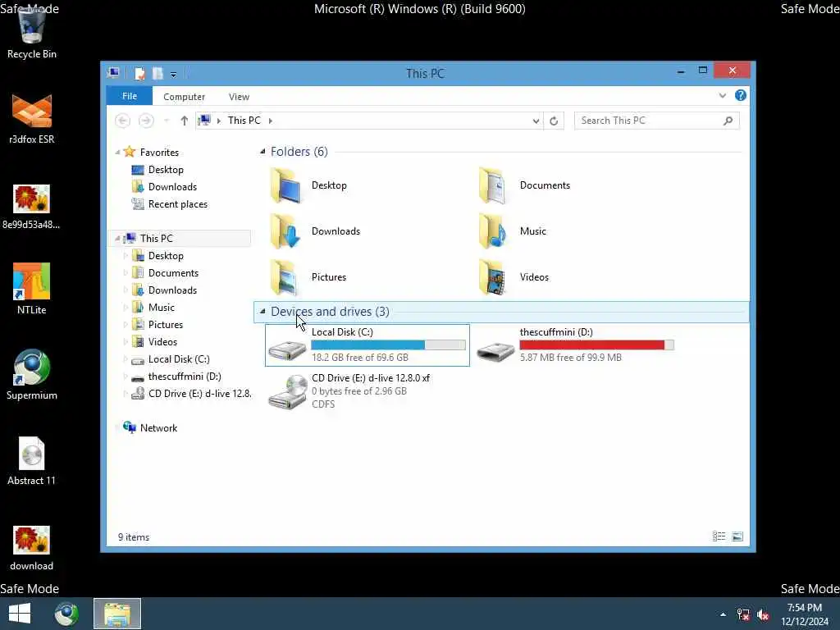Click the search magnifier icon
This screenshot has width=840, height=630.
[728, 121]
